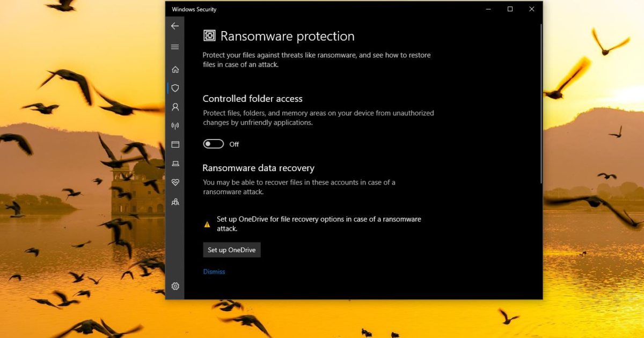Click the Ransomware data recovery heading
Image resolution: width=644 pixels, height=338 pixels.
coord(259,168)
